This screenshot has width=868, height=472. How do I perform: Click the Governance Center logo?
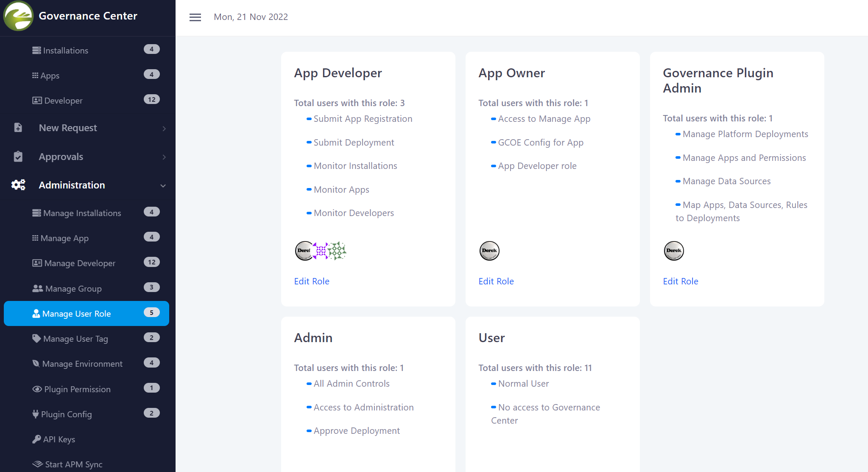point(18,16)
